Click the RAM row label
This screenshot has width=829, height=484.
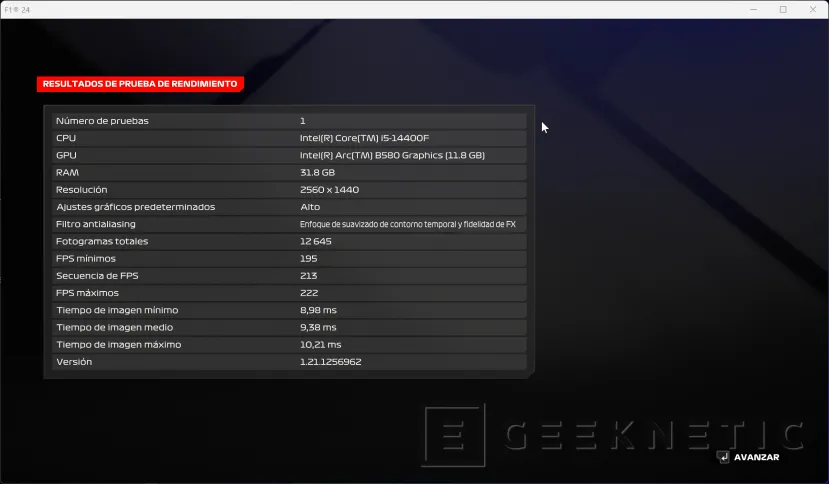click(x=67, y=172)
